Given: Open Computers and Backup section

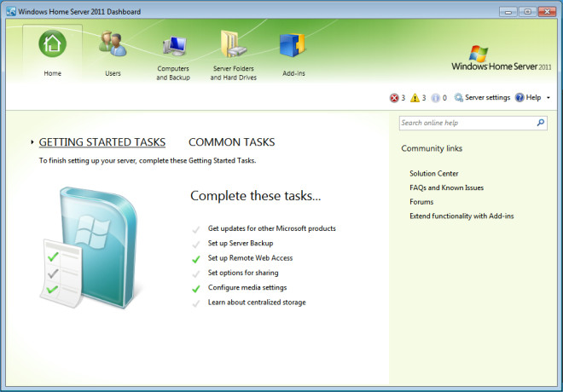Looking at the screenshot, I should [173, 55].
